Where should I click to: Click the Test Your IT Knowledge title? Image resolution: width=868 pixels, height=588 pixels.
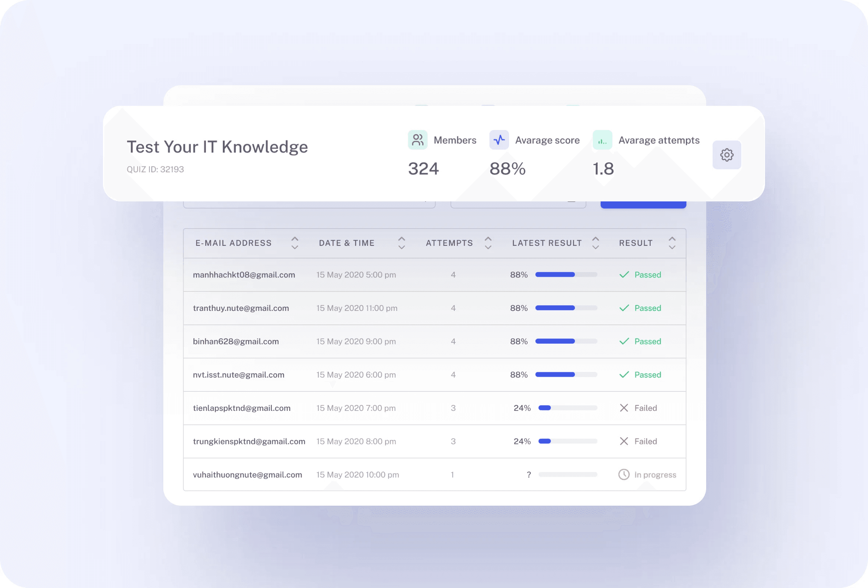pos(217,147)
